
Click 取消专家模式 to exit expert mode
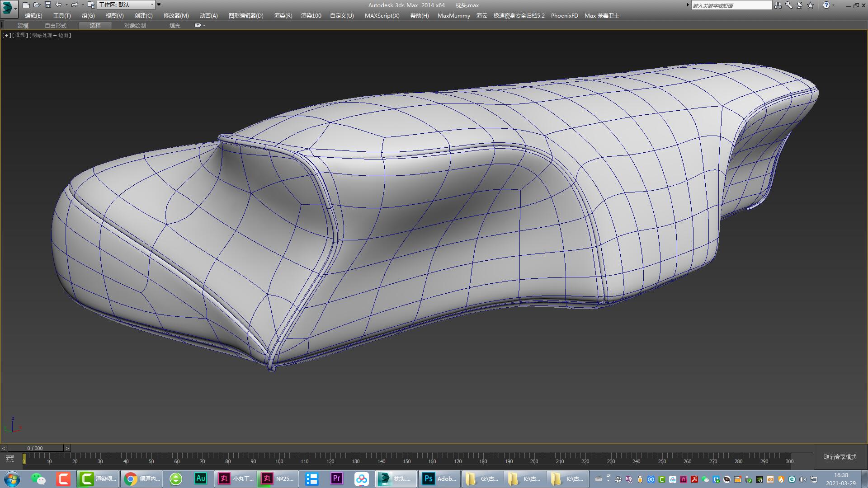(840, 457)
